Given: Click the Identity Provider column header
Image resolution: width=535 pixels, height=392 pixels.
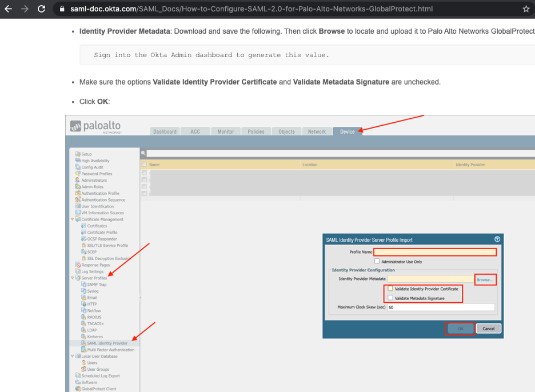Looking at the screenshot, I should tap(470, 165).
